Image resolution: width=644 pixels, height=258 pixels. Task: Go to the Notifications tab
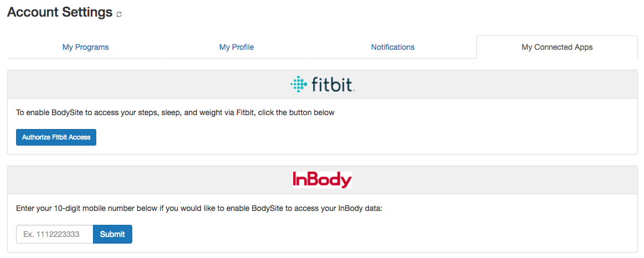click(393, 47)
